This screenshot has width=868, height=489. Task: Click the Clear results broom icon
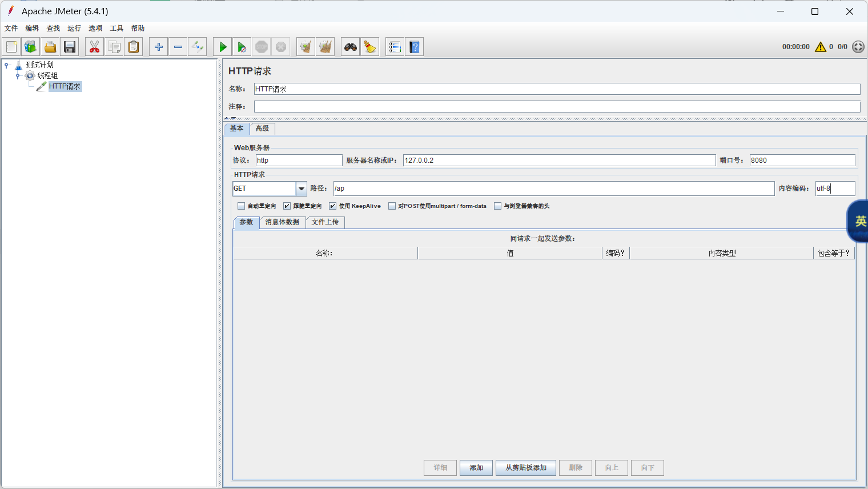click(306, 47)
